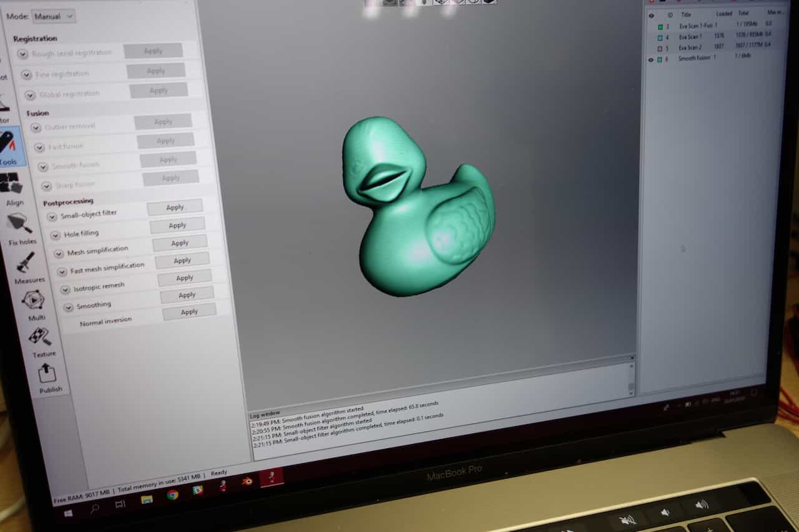Viewport: 799px width, 532px height.
Task: Apply Mesh simplification
Action: click(180, 243)
